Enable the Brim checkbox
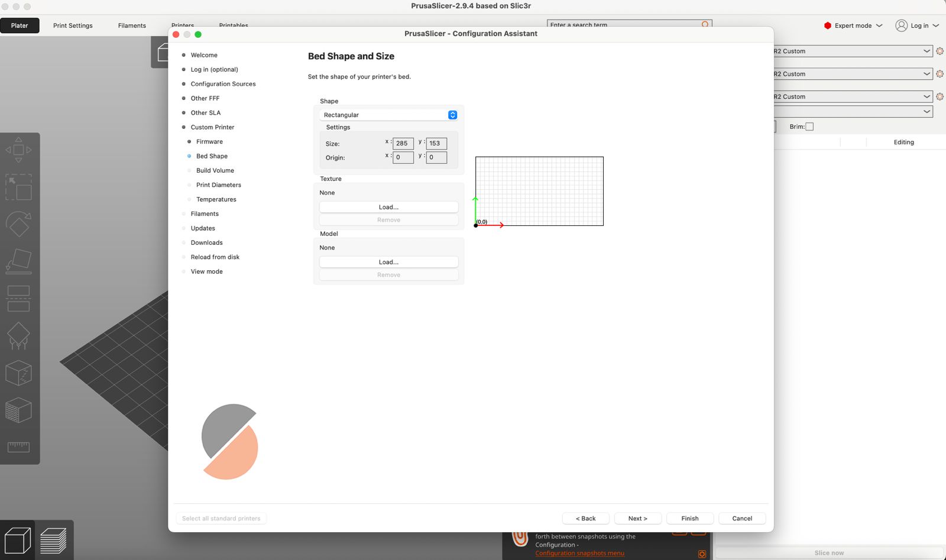The image size is (946, 560). click(x=809, y=127)
